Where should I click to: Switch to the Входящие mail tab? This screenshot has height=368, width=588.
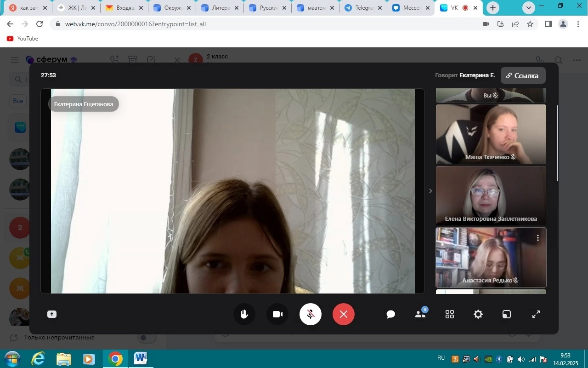point(124,8)
